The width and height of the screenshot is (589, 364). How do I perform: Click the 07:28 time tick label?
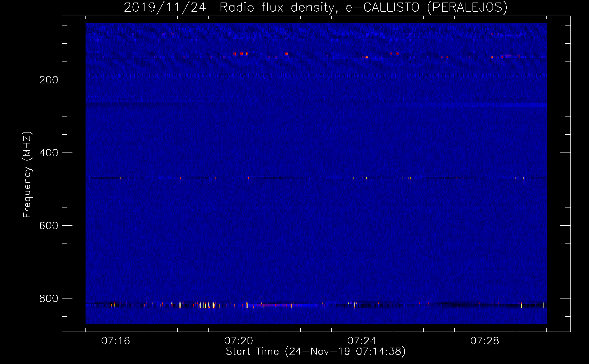click(x=485, y=341)
